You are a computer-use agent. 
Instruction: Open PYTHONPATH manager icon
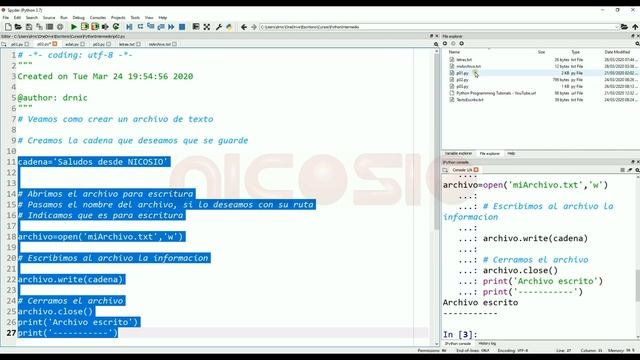[x=229, y=27]
